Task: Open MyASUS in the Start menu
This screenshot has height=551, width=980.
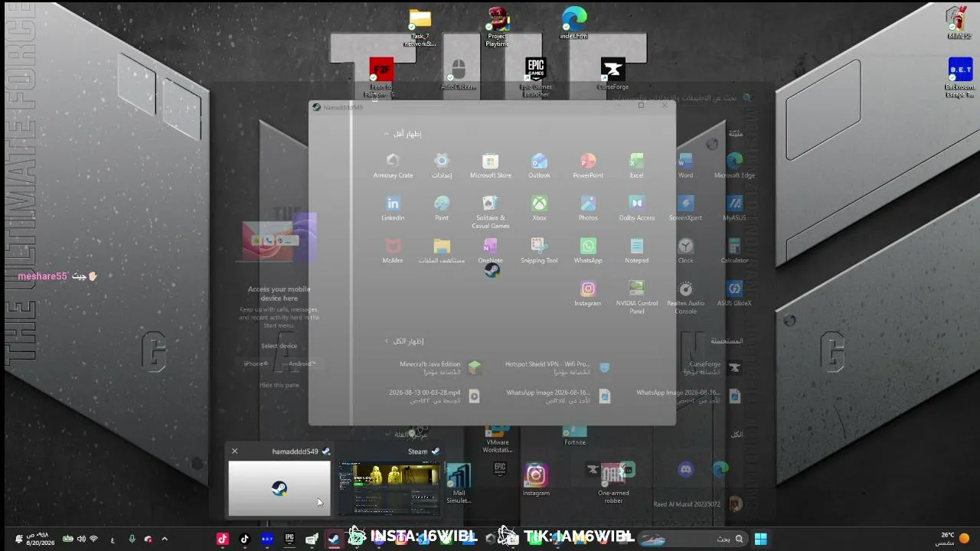Action: point(734,208)
